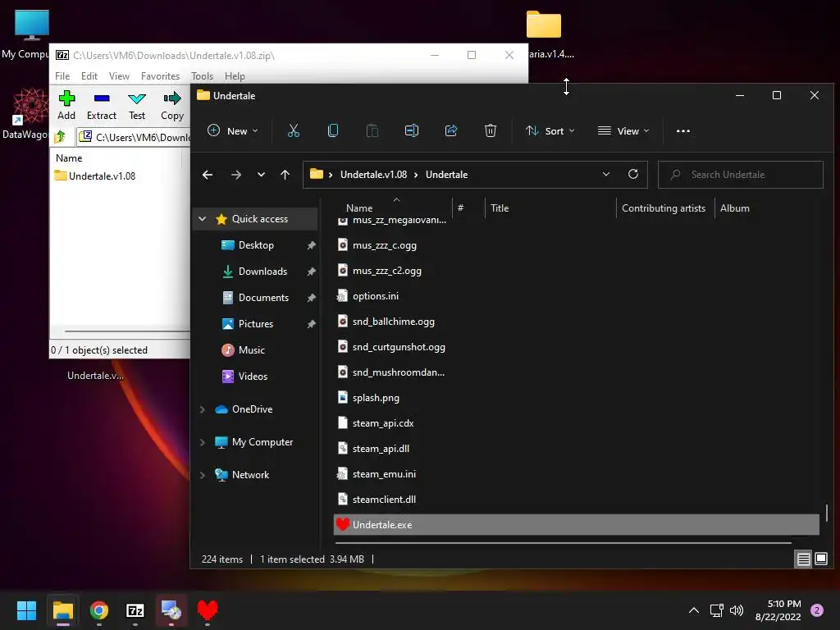Click the Add button in 7-Zip toolbar
This screenshot has height=630, width=840.
click(x=66, y=106)
